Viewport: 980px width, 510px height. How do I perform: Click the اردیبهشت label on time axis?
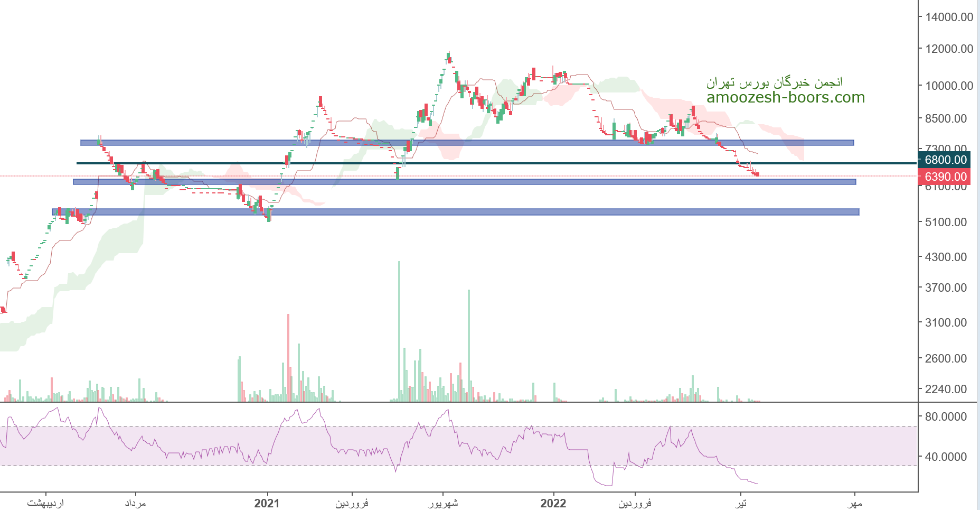click(x=45, y=503)
